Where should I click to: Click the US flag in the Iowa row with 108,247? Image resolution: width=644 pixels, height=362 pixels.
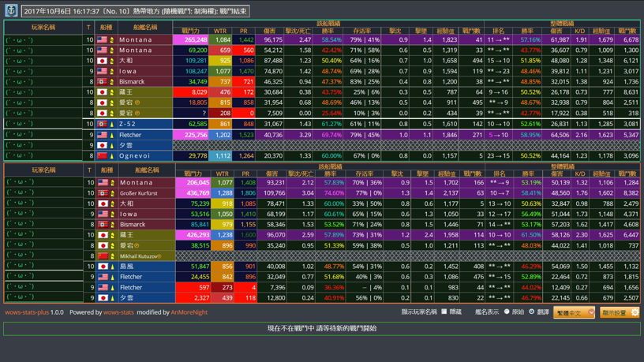(x=102, y=72)
